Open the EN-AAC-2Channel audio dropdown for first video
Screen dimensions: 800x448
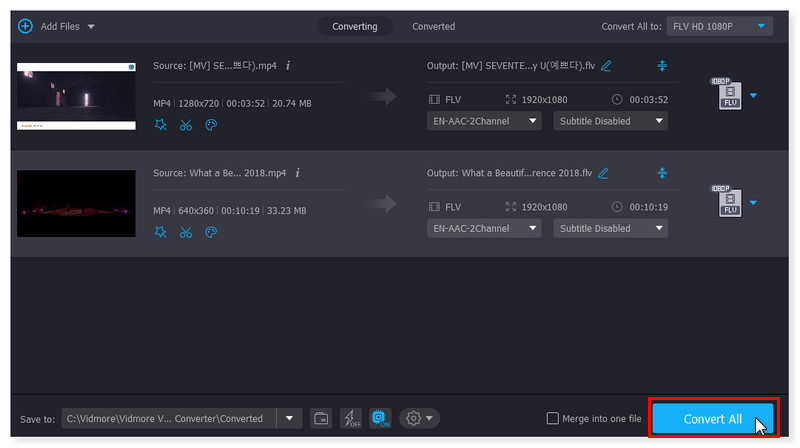[485, 121]
